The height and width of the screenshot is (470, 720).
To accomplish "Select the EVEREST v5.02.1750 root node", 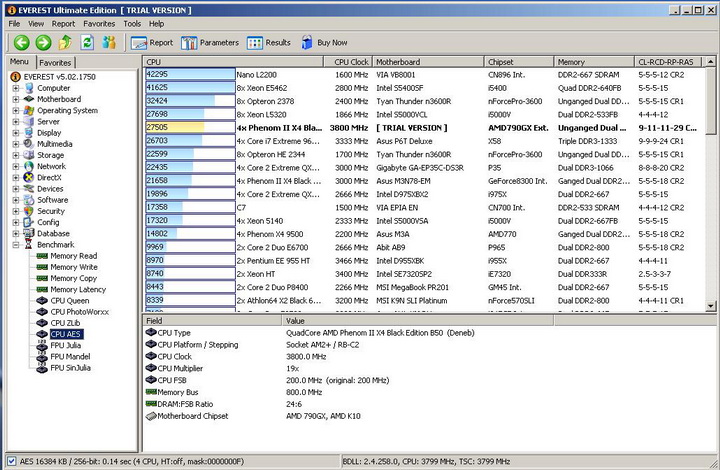I will click(x=60, y=77).
